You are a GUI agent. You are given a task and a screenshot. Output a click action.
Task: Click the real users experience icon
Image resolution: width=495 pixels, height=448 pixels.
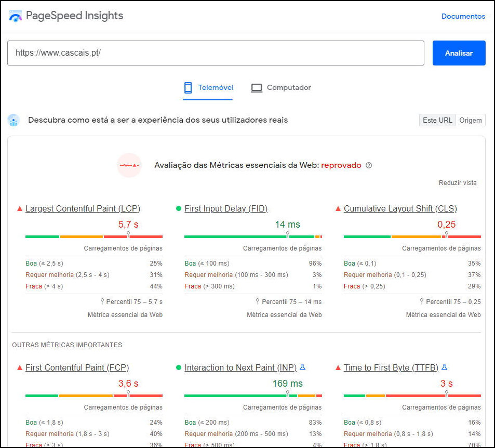point(14,120)
